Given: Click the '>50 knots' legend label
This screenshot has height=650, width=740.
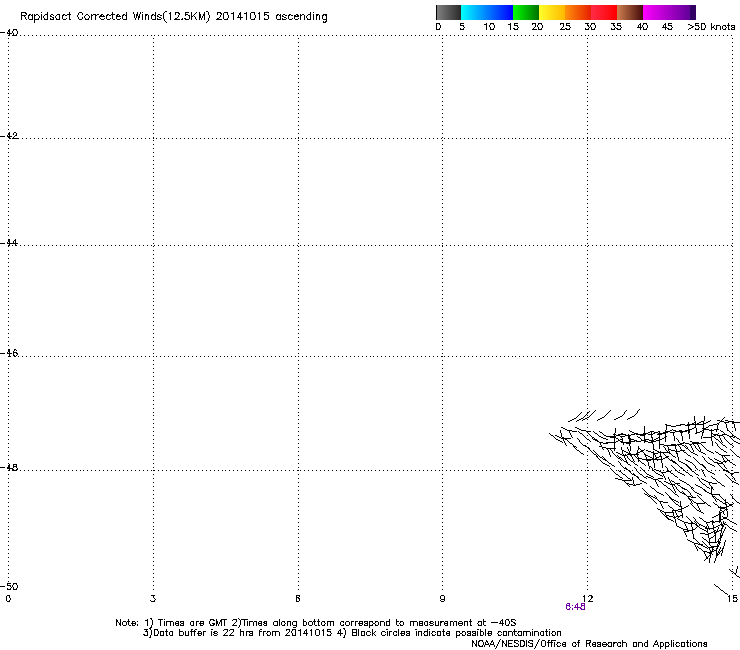Looking at the screenshot, I should coord(711,27).
